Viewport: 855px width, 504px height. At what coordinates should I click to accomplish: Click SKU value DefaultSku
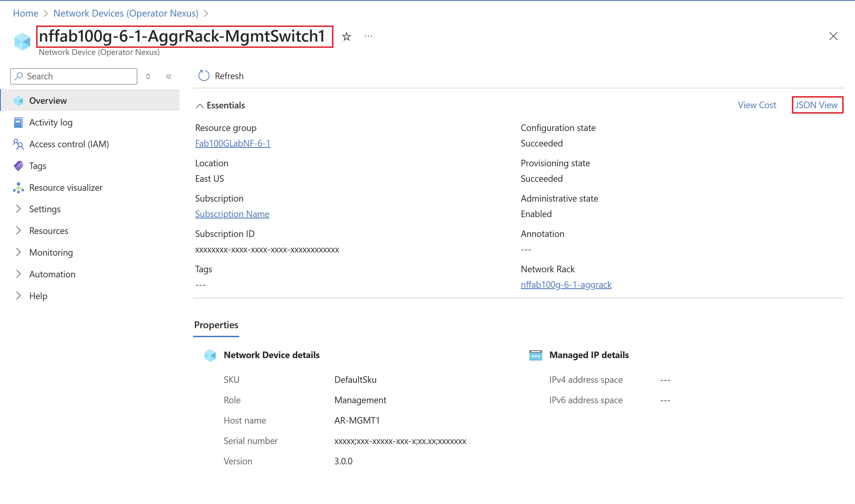pyautogui.click(x=355, y=380)
